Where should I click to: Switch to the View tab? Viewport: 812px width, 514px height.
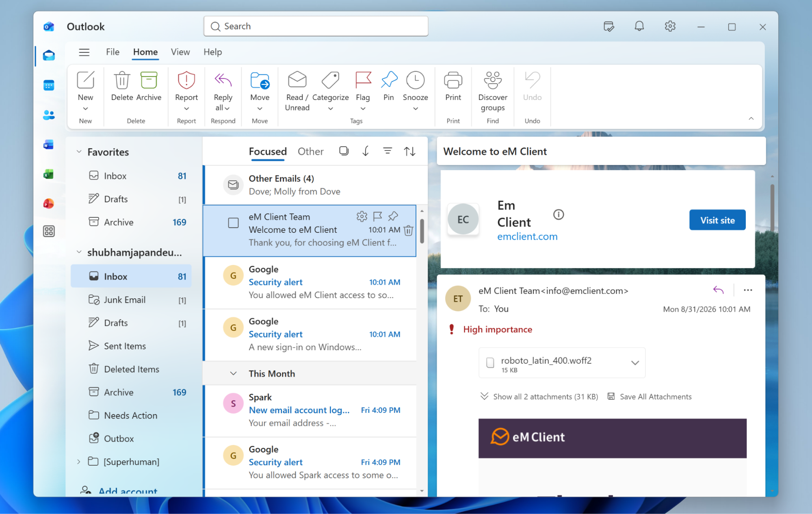click(180, 52)
